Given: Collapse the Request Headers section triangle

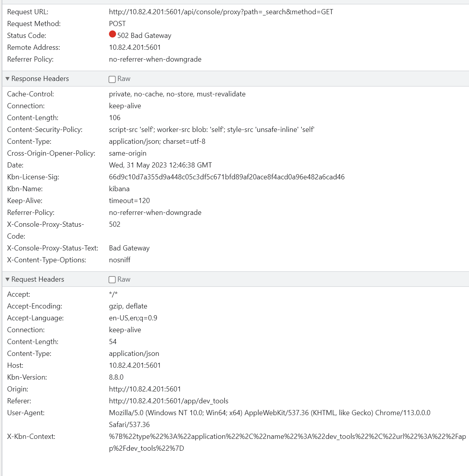Looking at the screenshot, I should point(8,279).
